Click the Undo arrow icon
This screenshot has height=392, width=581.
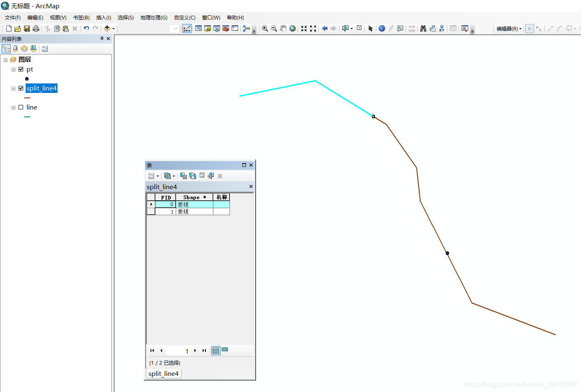coord(86,29)
